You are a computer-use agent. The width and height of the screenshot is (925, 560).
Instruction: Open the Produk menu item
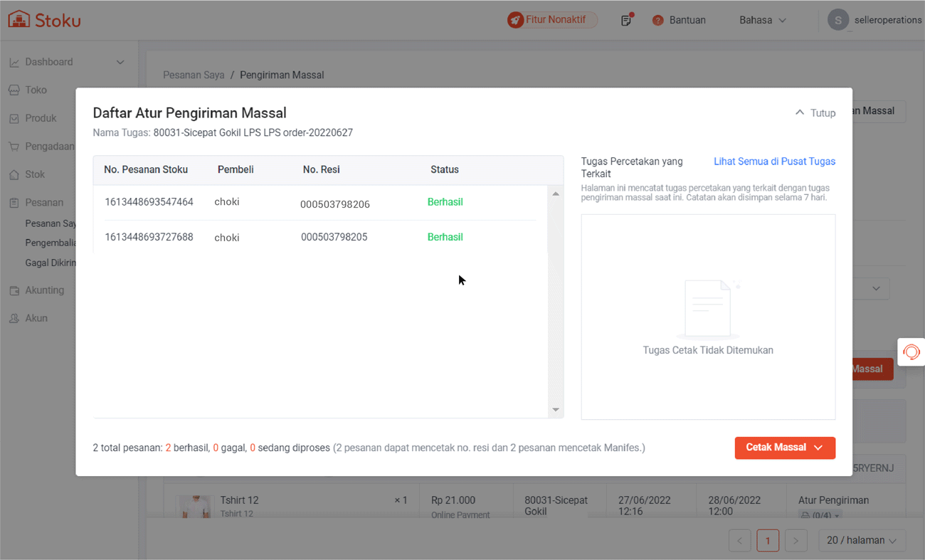41,118
